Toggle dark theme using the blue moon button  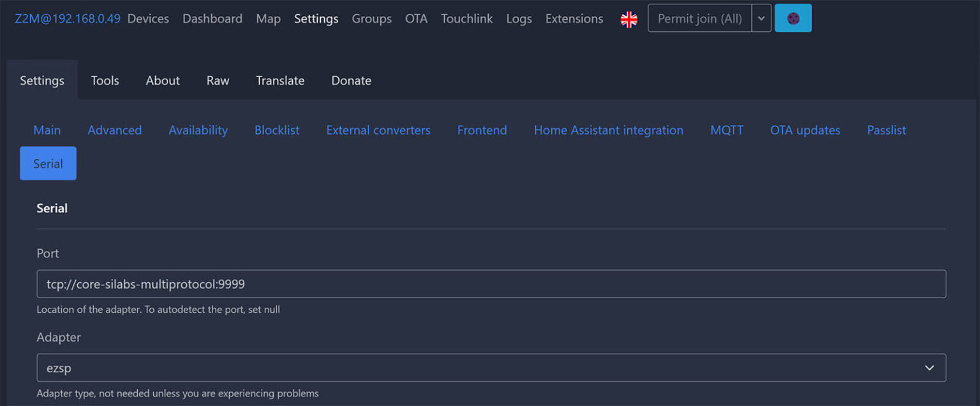pos(793,18)
